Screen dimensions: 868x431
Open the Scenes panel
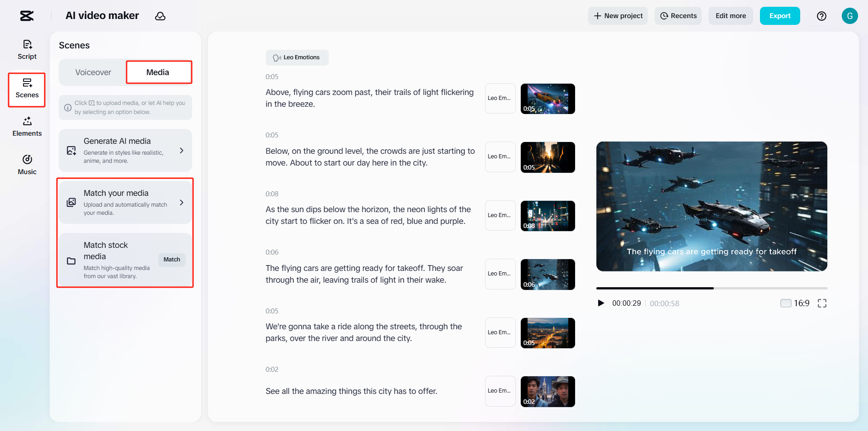click(27, 88)
